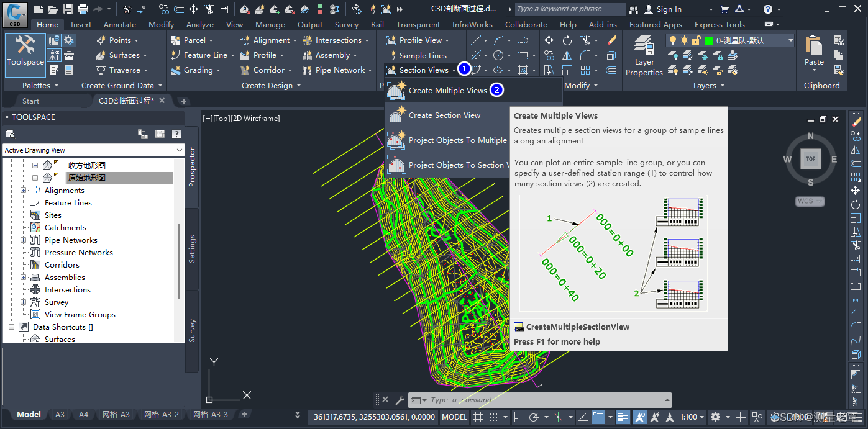Open the C3D application menu button
This screenshot has height=429, width=868.
[x=16, y=14]
